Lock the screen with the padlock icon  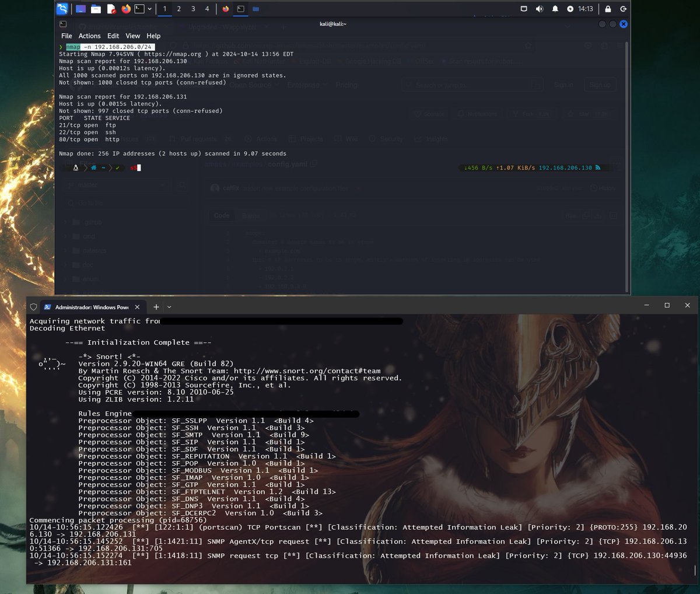tap(608, 9)
